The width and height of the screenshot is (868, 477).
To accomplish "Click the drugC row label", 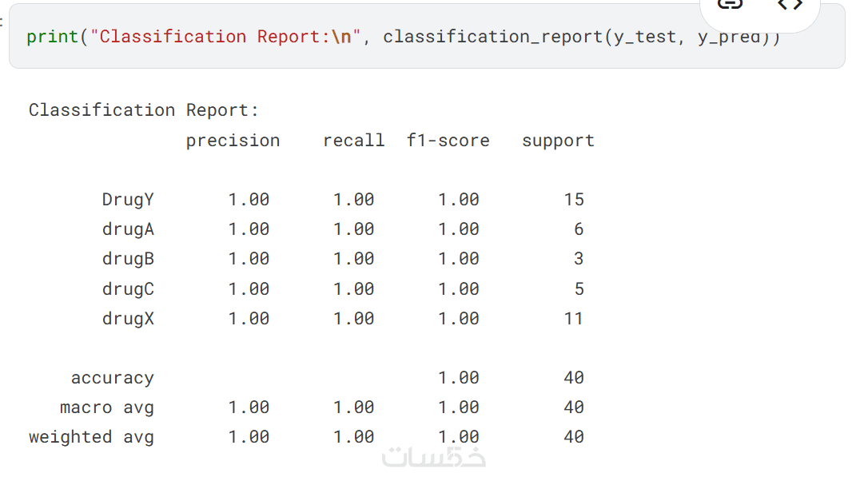I will tap(128, 288).
